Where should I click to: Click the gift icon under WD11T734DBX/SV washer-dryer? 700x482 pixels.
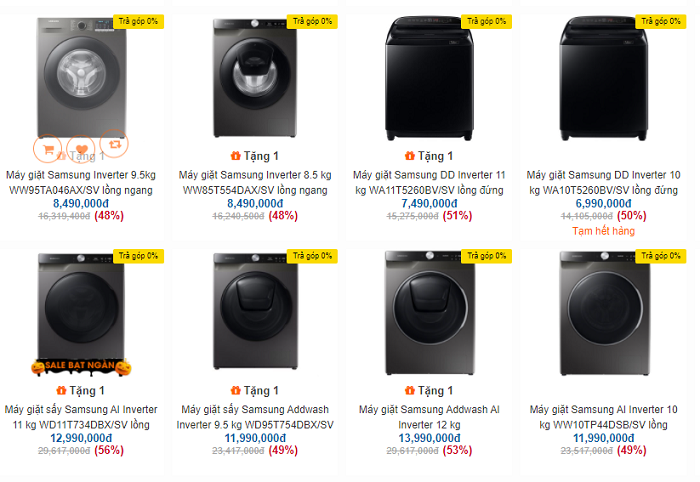tap(62, 391)
